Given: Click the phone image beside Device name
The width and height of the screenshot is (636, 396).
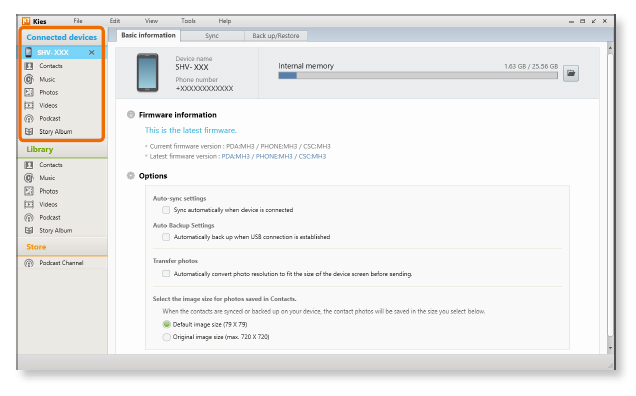Looking at the screenshot, I should (147, 72).
